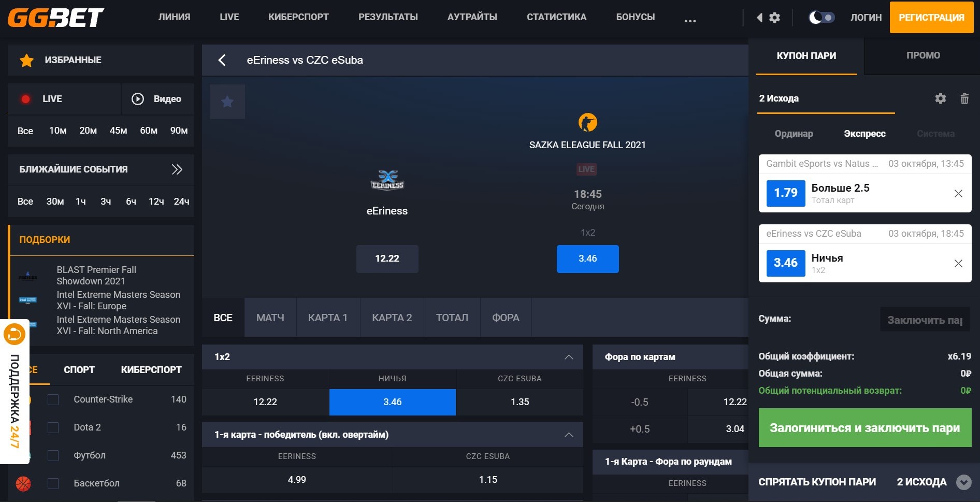Open the Аутрайты menu
Viewport: 980px width, 502px height.
(x=472, y=17)
